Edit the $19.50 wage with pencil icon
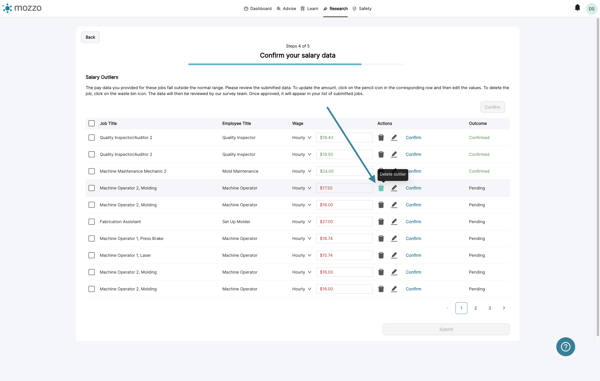This screenshot has width=600, height=381. 394,154
